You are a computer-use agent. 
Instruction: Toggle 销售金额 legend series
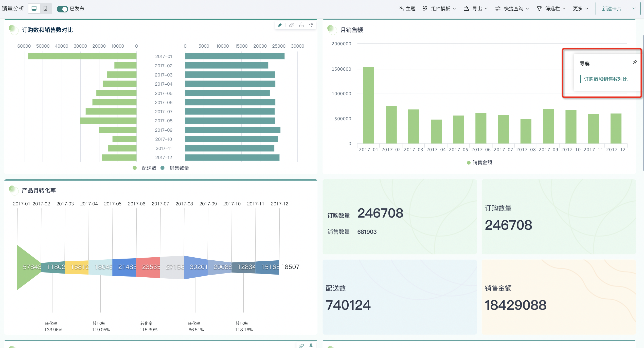(479, 162)
